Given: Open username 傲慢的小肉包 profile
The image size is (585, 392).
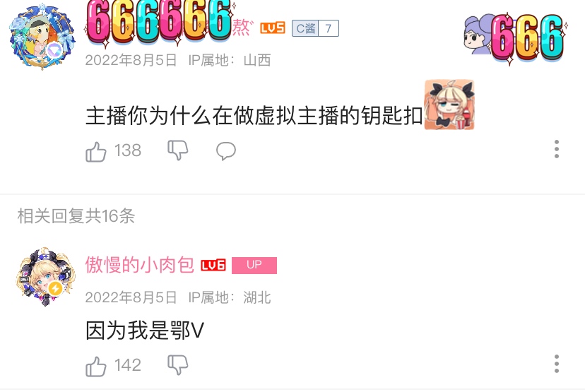Looking at the screenshot, I should tap(139, 265).
